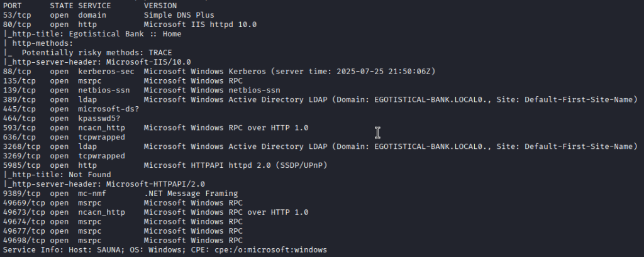Click the ".NET Message Framing" version text
644x257 pixels.
(x=191, y=194)
